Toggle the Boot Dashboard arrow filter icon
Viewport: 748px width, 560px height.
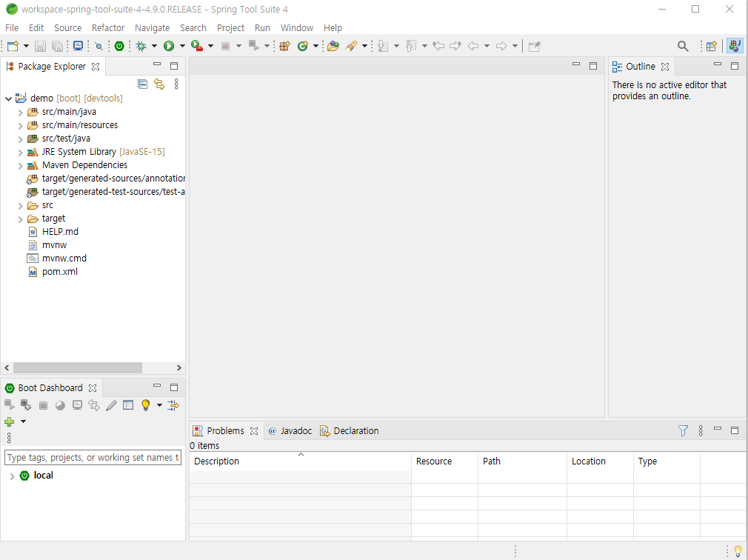pos(173,405)
